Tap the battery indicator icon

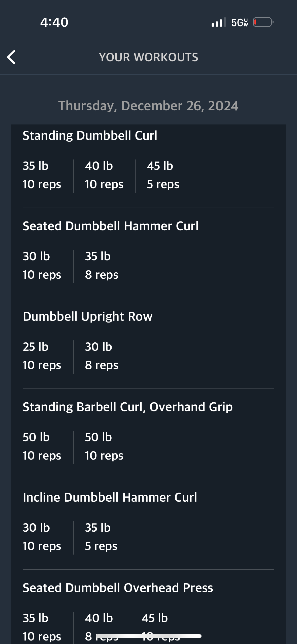pyautogui.click(x=263, y=22)
